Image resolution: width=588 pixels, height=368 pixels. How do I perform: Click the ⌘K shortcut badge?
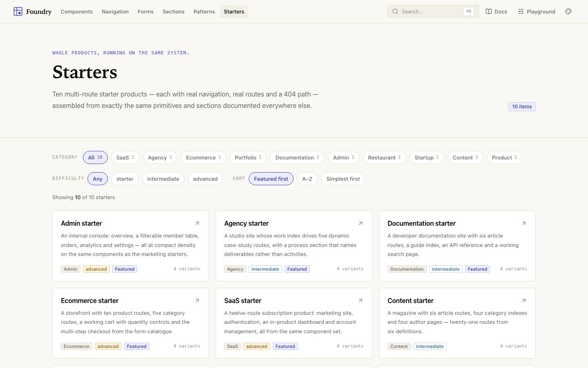point(469,11)
